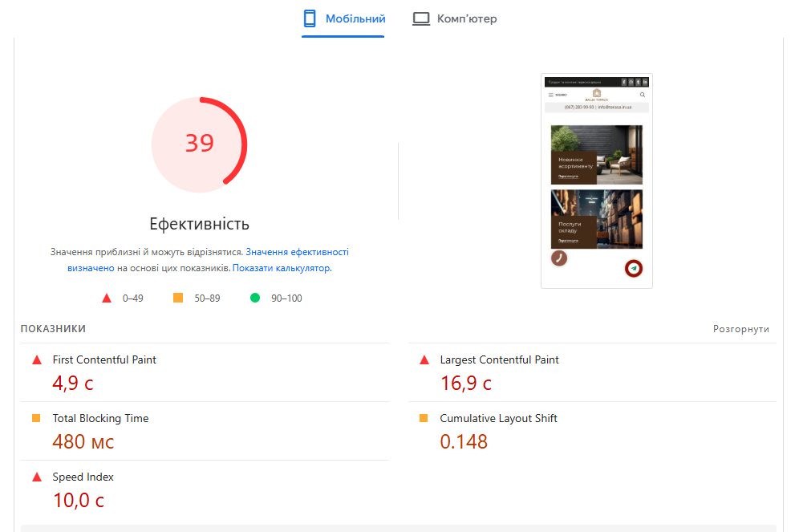799x532 pixels.
Task: Click the Новинки асортименту banner in the screenshot
Action: point(597,155)
